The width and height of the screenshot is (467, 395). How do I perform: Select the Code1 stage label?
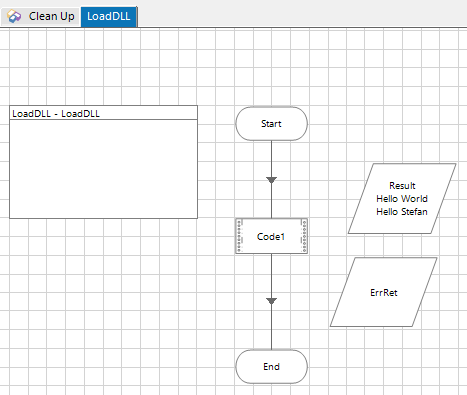coord(271,237)
